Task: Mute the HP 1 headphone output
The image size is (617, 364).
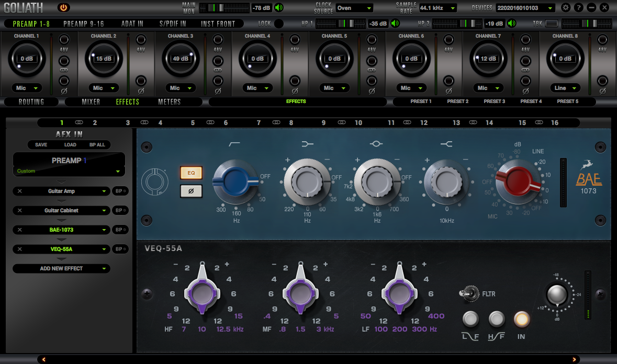Action: 395,23
